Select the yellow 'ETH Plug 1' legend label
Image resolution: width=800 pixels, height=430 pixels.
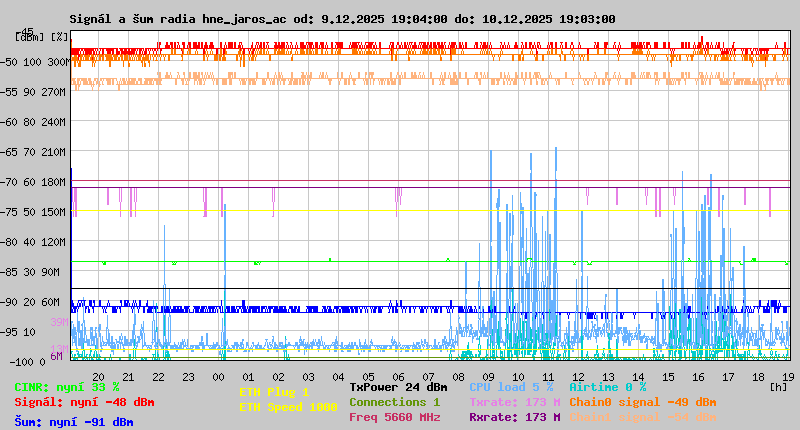coord(274,392)
